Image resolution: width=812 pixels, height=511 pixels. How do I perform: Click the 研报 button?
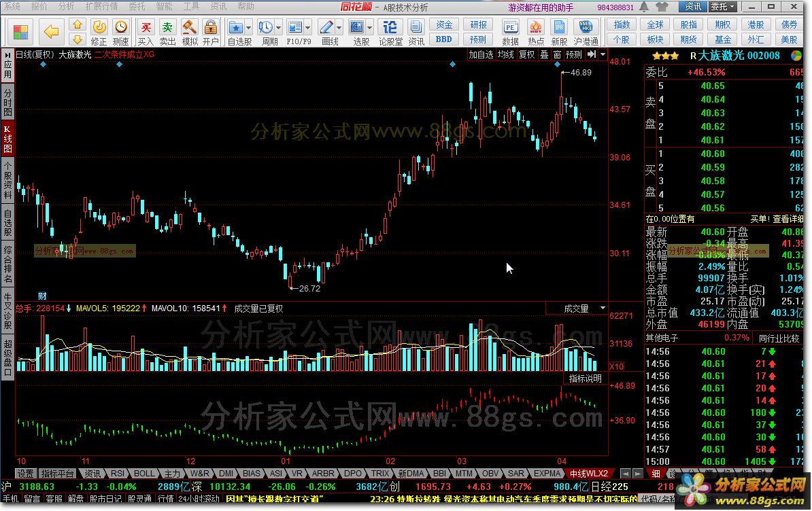coord(478,25)
